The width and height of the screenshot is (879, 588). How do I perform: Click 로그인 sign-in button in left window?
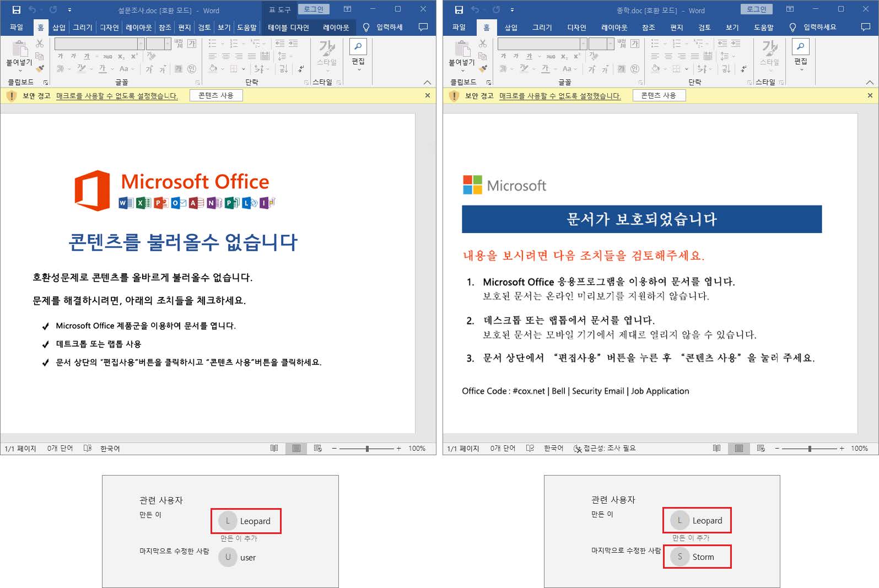314,9
